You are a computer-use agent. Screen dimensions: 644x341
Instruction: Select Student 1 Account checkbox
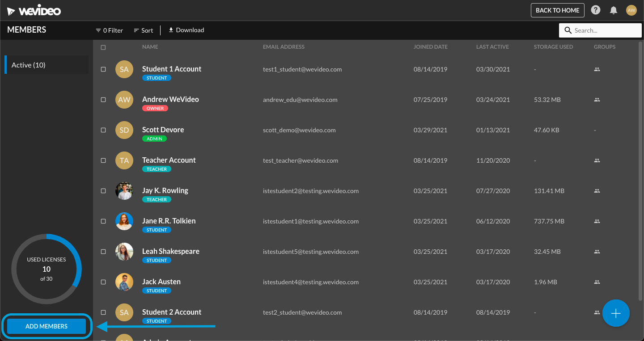(x=103, y=69)
